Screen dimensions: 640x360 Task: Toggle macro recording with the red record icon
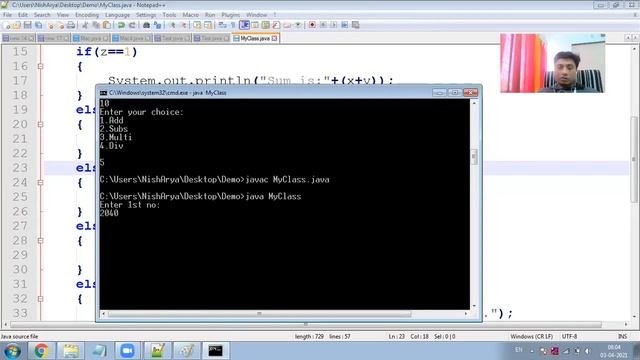pos(312,25)
